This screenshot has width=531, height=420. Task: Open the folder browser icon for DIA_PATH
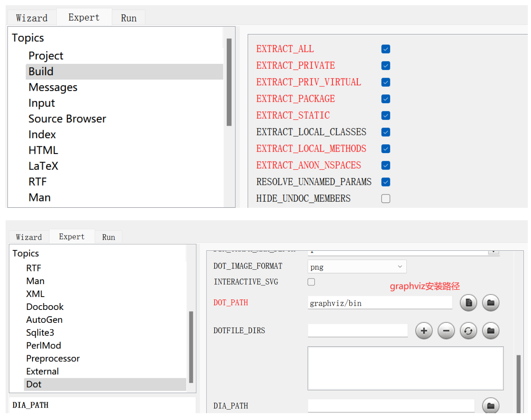click(x=490, y=406)
